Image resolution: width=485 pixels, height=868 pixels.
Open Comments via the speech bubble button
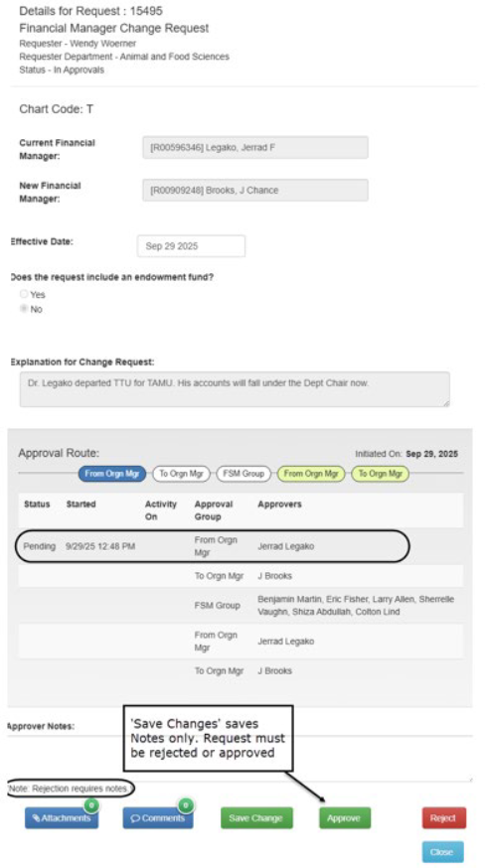tap(158, 818)
